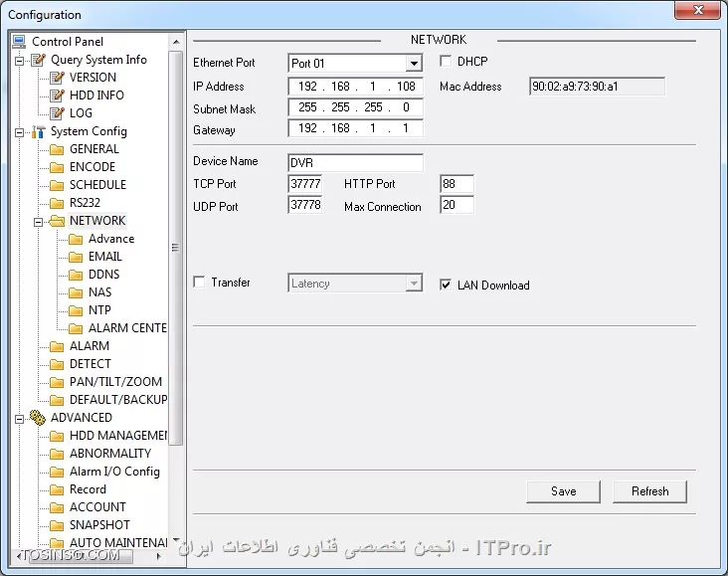Click the HDD MANAGEMENT folder icon
The height and width of the screenshot is (576, 728).
pyautogui.click(x=57, y=436)
